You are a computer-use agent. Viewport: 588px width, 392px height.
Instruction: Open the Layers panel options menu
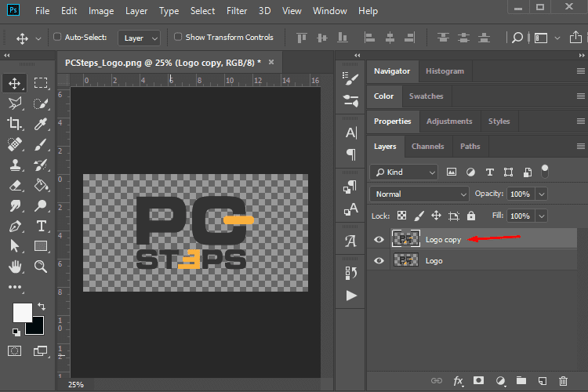click(x=580, y=146)
